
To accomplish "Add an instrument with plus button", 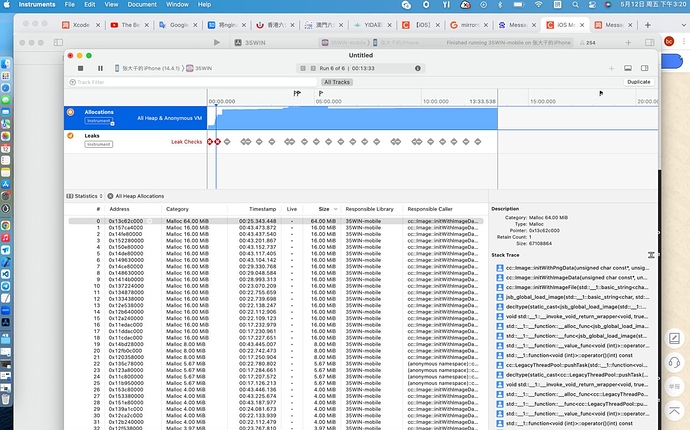I will [x=611, y=68].
